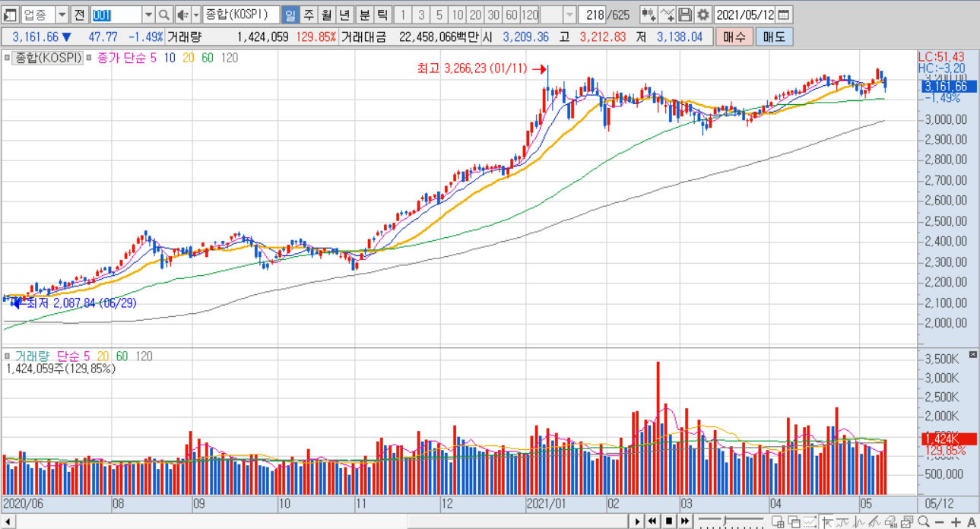
Task: Click the plus zoom-in icon
Action: pos(956,521)
